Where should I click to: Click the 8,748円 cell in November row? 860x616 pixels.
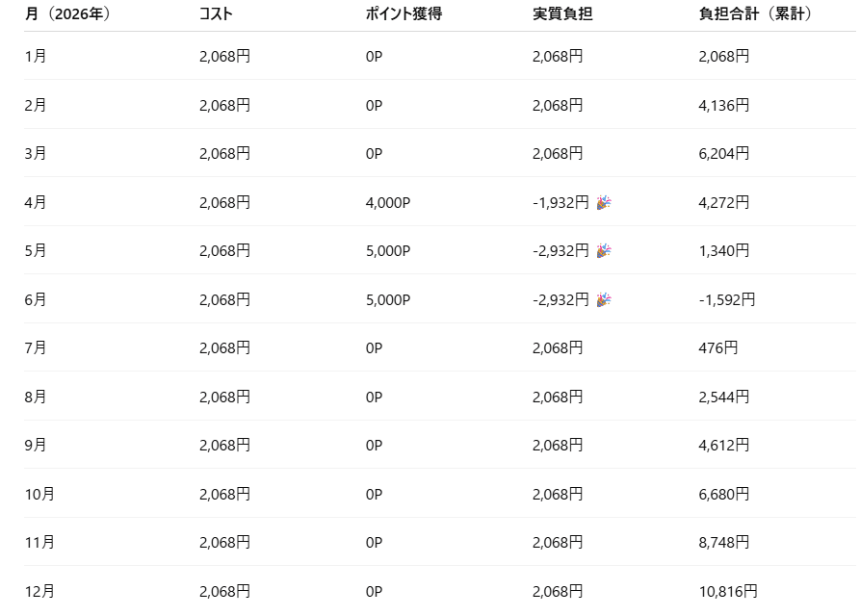(724, 542)
